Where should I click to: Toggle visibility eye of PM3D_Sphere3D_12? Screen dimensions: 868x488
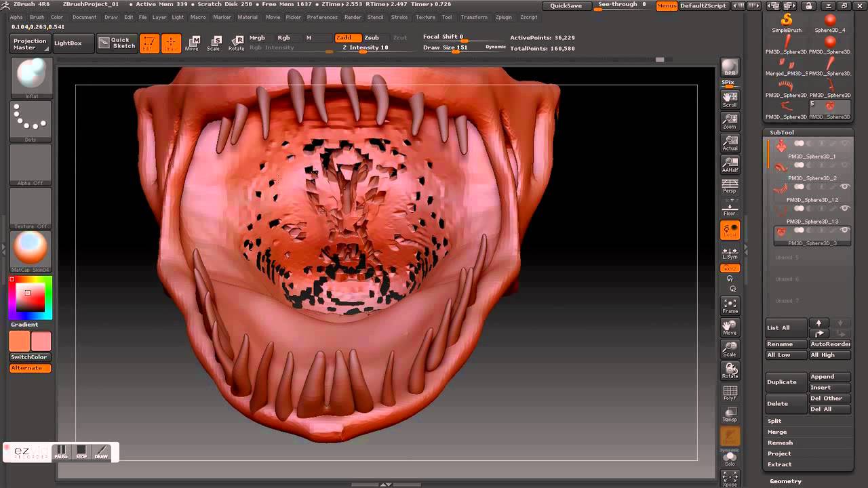pos(845,186)
